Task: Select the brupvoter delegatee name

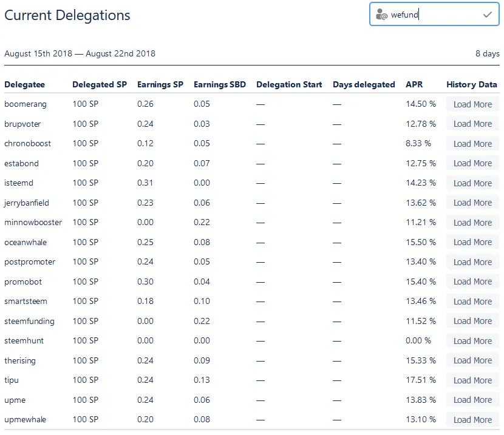Action: [22, 124]
